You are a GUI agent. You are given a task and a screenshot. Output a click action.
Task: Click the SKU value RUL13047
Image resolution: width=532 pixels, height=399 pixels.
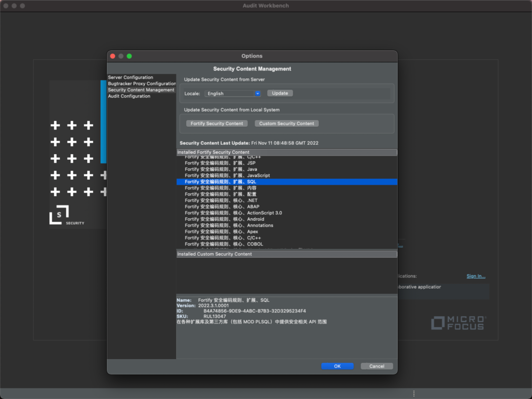pos(214,317)
